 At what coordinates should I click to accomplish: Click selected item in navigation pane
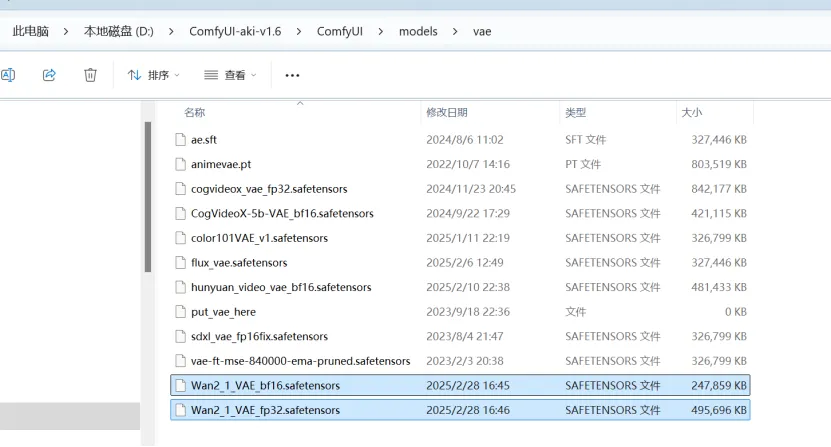[x=70, y=416]
